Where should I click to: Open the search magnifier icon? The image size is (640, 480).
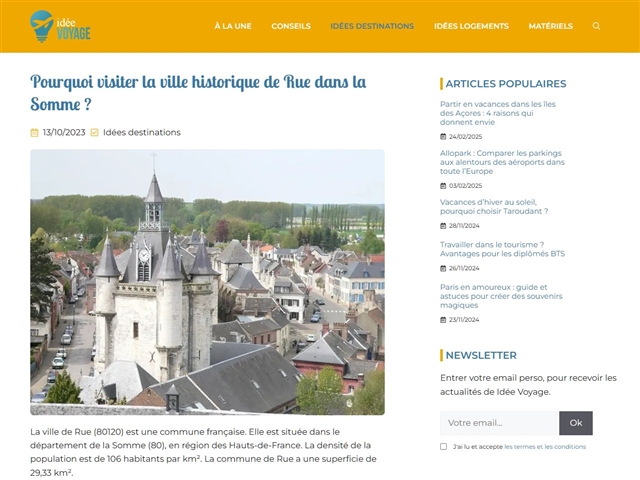[597, 26]
